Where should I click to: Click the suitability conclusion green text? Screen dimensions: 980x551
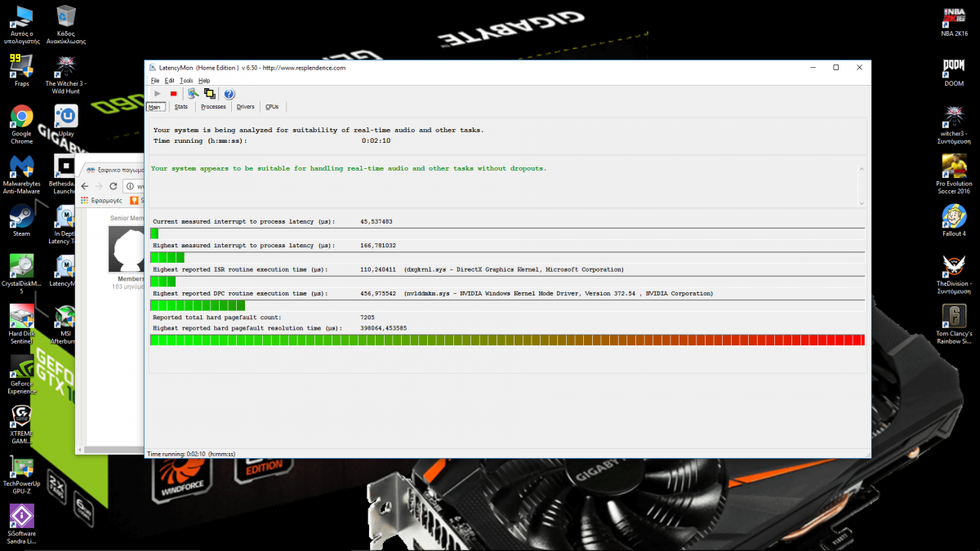[349, 168]
